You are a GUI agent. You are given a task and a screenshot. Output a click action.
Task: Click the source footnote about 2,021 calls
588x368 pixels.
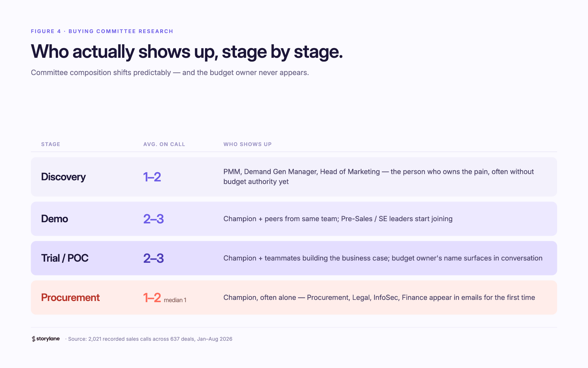click(x=149, y=339)
